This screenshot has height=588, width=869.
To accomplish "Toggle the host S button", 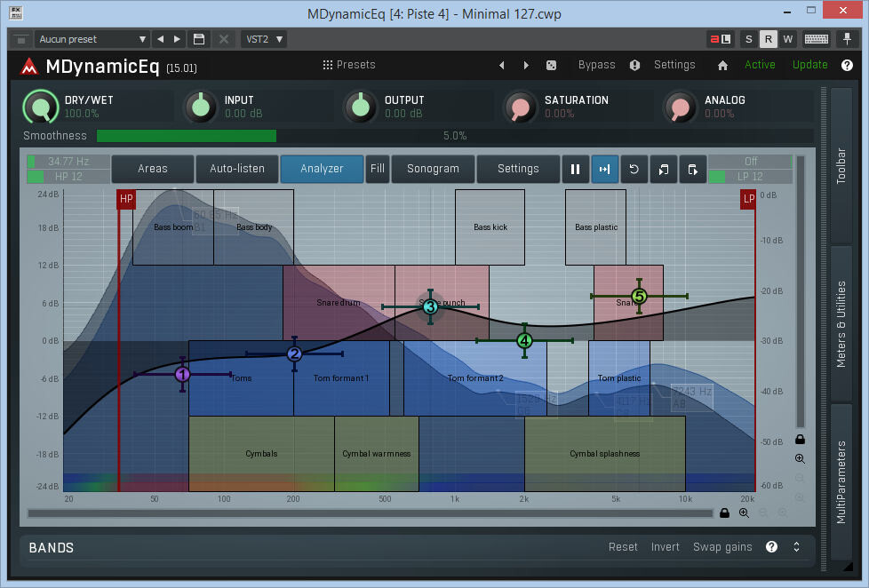I will point(749,39).
